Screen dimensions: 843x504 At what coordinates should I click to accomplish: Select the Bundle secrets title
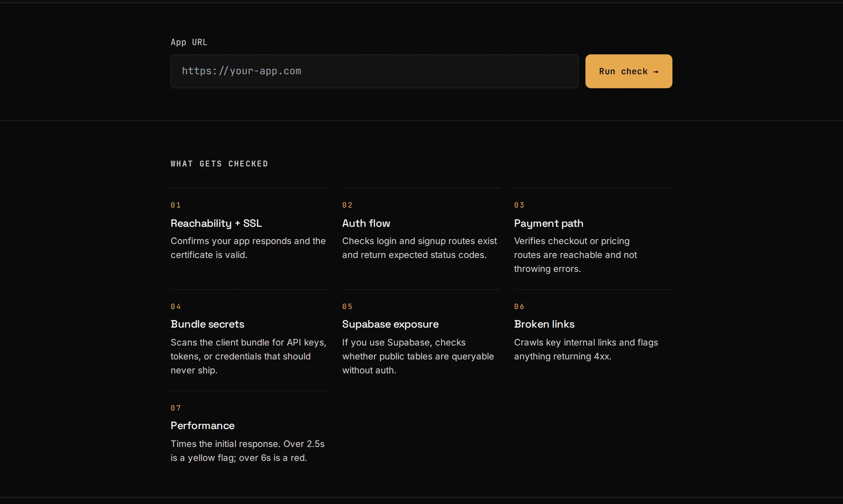click(207, 324)
